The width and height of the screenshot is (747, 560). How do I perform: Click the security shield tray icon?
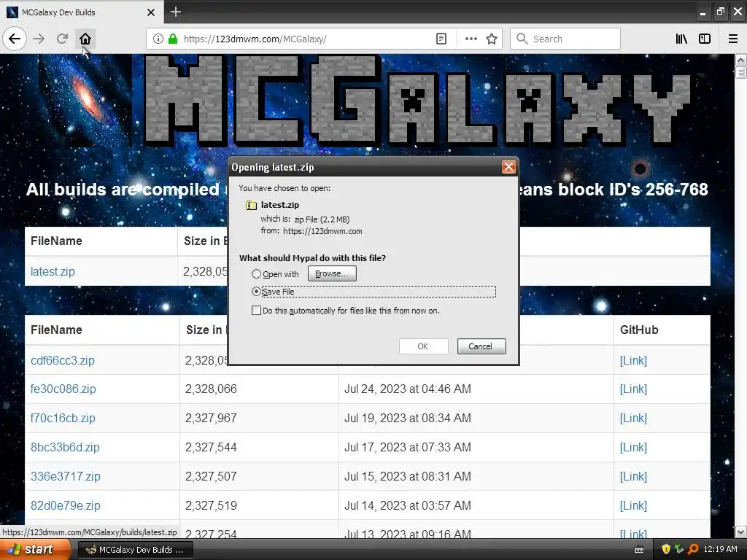coord(665,549)
